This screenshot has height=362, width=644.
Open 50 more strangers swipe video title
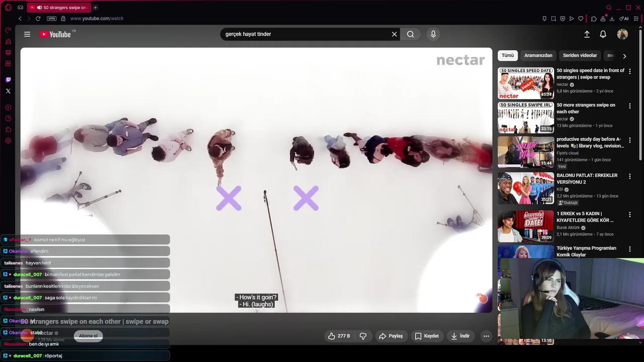point(586,108)
